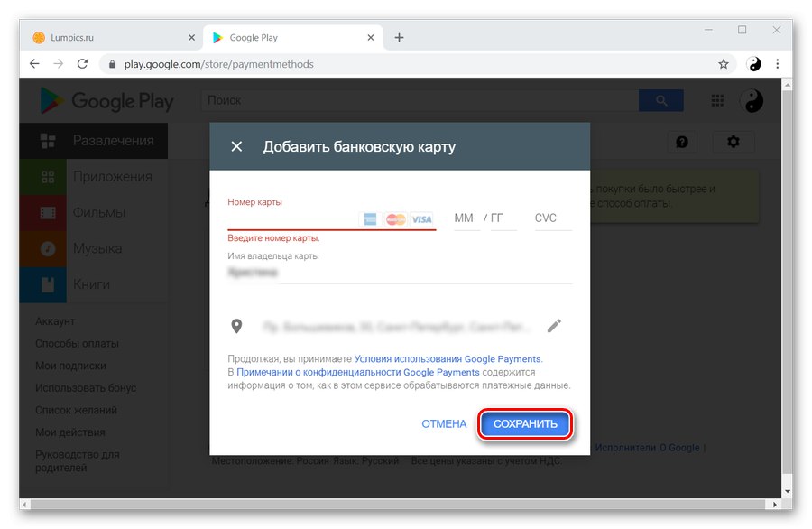
Task: Focus the CVC code field
Action: coord(552,218)
